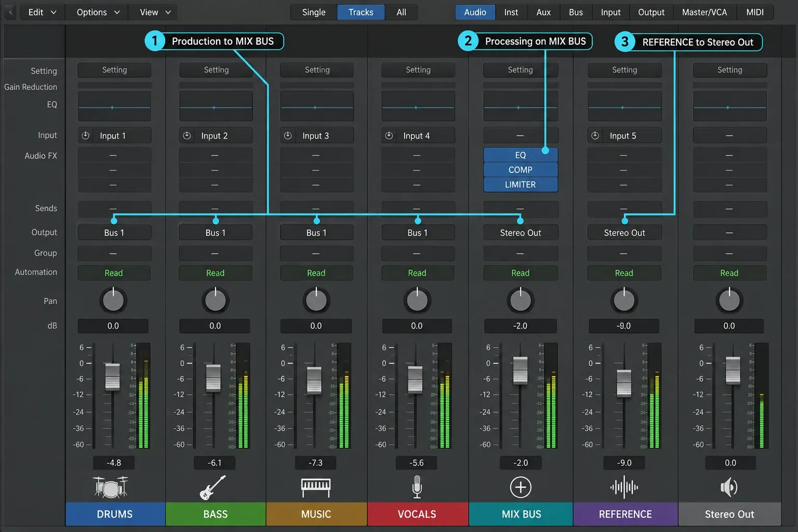The width and height of the screenshot is (798, 532).
Task: Click the VOCALS microphone icon
Action: click(417, 487)
